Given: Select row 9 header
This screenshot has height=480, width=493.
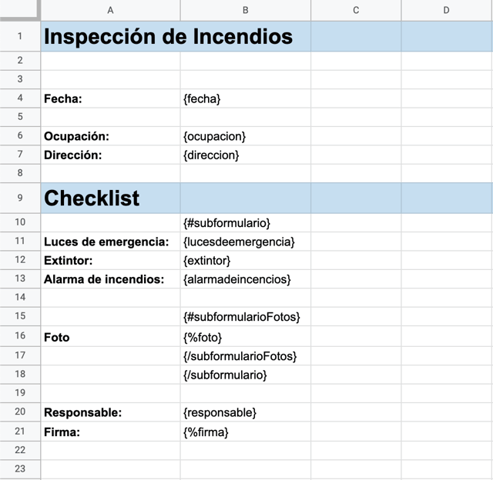Looking at the screenshot, I should coord(20,198).
